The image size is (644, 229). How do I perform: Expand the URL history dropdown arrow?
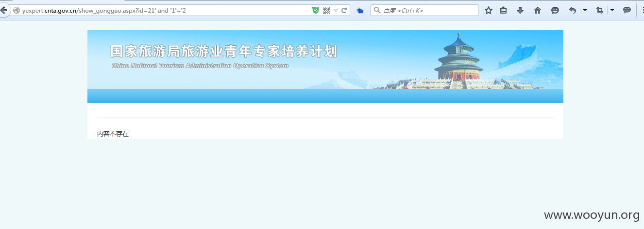pyautogui.click(x=336, y=10)
